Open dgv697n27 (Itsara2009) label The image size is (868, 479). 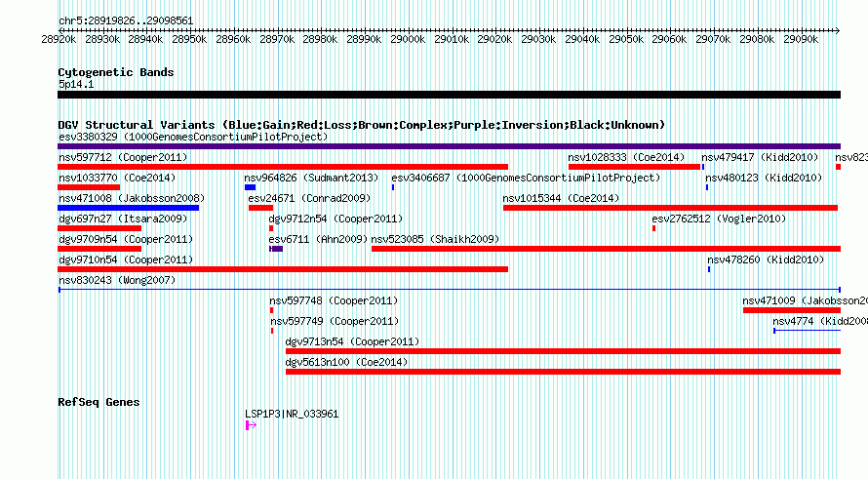point(123,219)
